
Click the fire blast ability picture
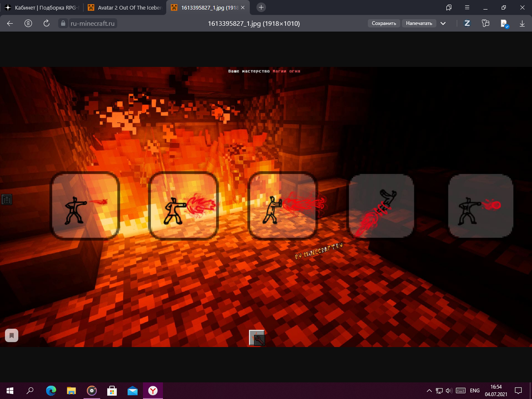184,206
